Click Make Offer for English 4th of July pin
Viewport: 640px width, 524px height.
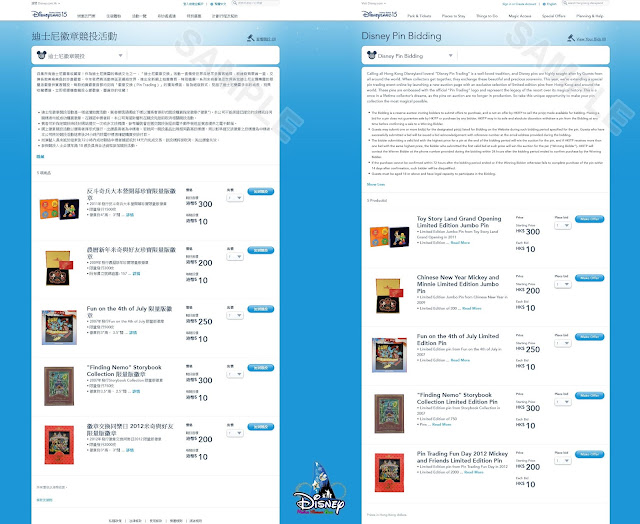589,337
